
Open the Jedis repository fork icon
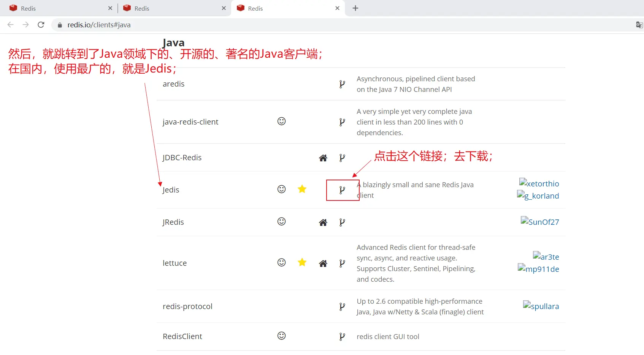342,190
